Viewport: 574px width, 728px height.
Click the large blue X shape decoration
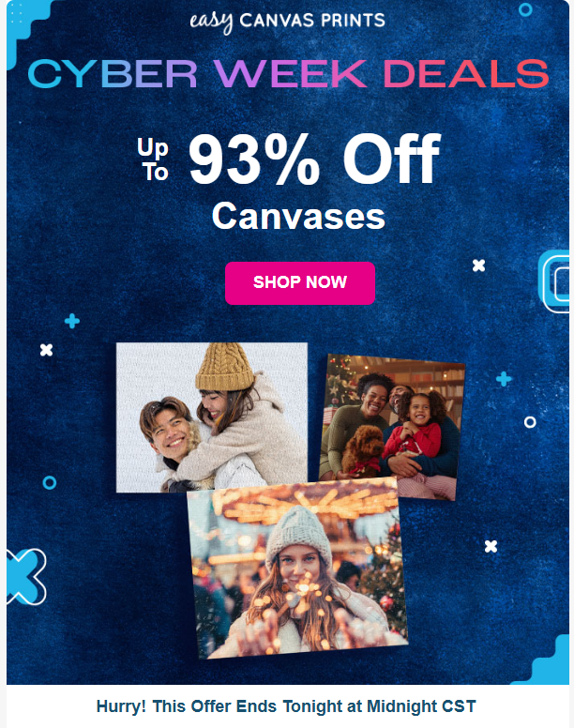(26, 577)
